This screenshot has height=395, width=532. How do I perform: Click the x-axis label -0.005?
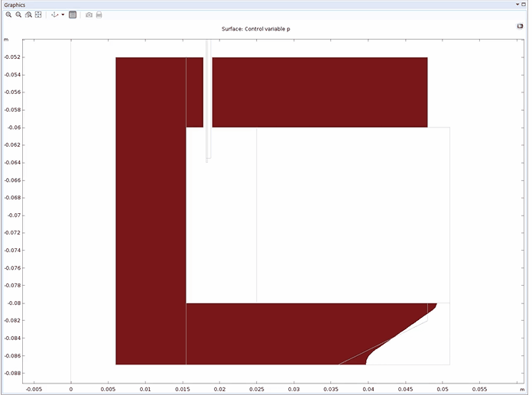click(34, 389)
